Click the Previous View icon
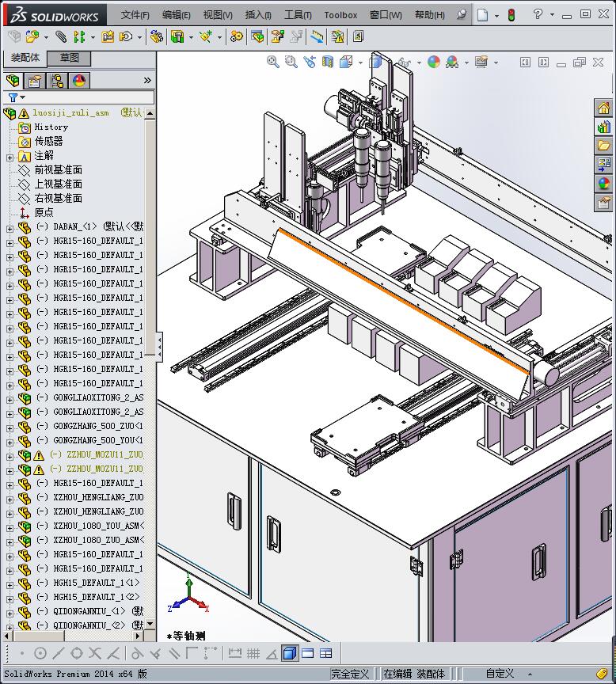This screenshot has height=684, width=616. [x=310, y=62]
